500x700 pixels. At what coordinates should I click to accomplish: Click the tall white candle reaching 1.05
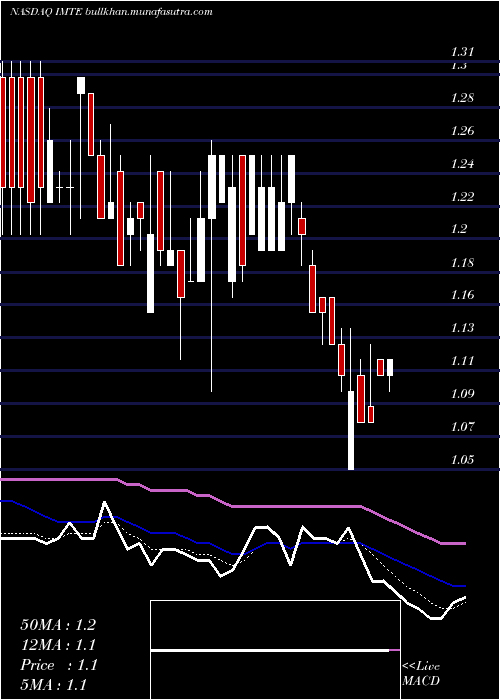tap(351, 430)
